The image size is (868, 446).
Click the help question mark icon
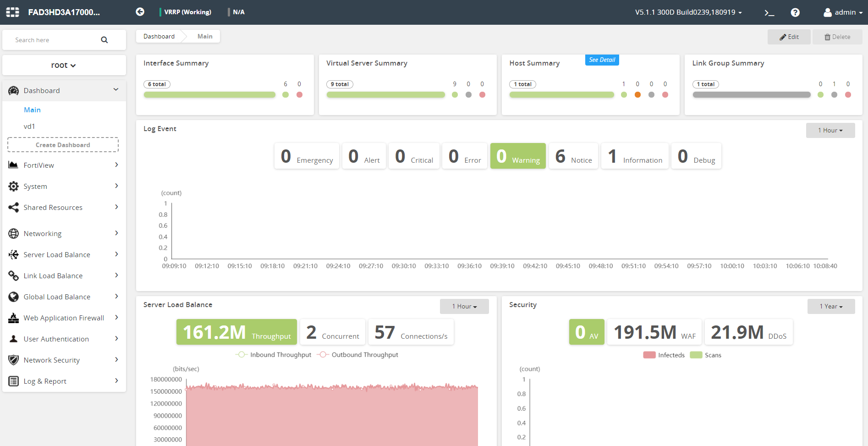coord(795,12)
